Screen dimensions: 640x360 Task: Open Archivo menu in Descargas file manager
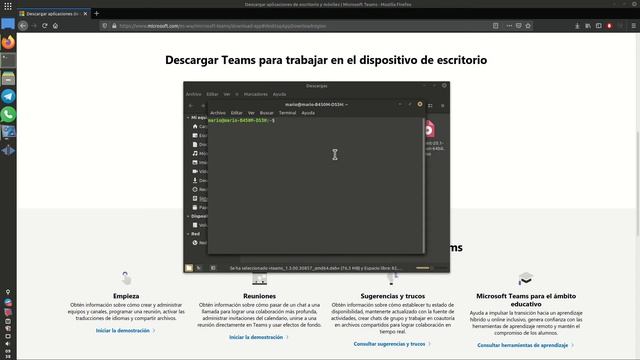pyautogui.click(x=193, y=94)
